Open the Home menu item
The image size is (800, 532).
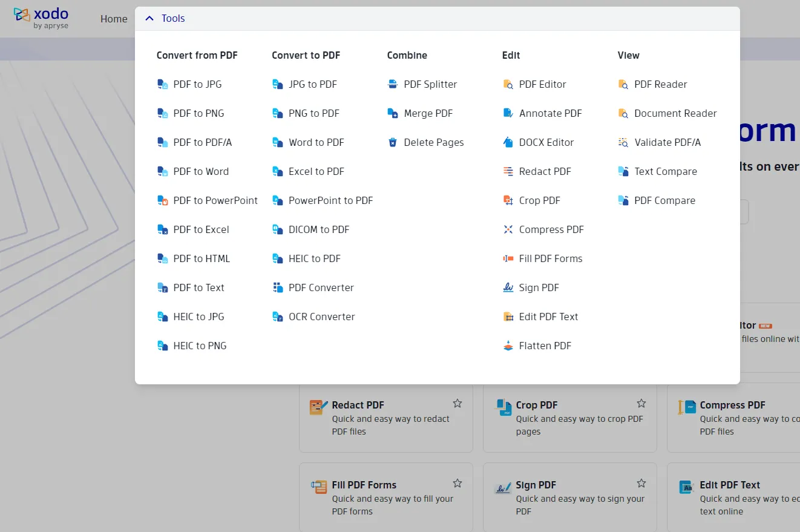(x=114, y=19)
